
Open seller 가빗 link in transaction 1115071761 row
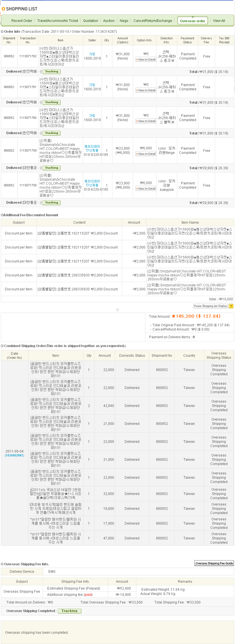[92, 85]
